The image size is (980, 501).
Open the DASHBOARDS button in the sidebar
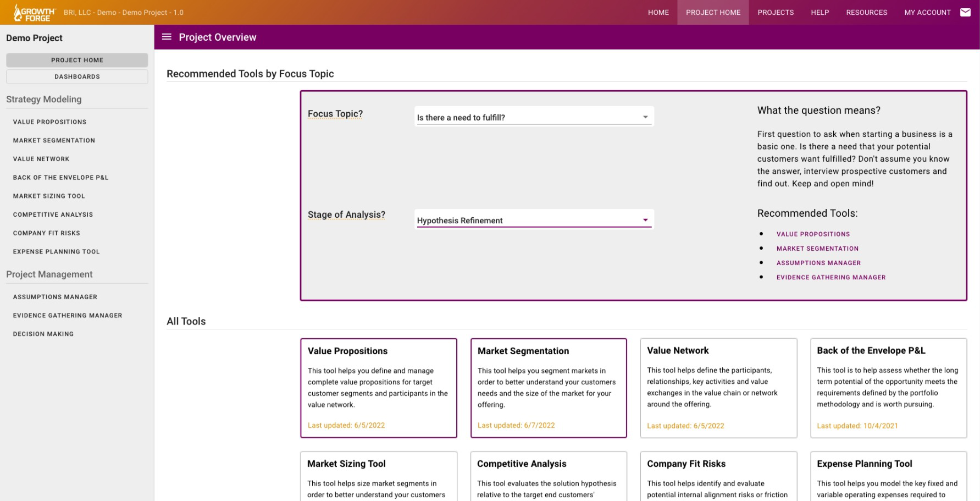click(77, 76)
